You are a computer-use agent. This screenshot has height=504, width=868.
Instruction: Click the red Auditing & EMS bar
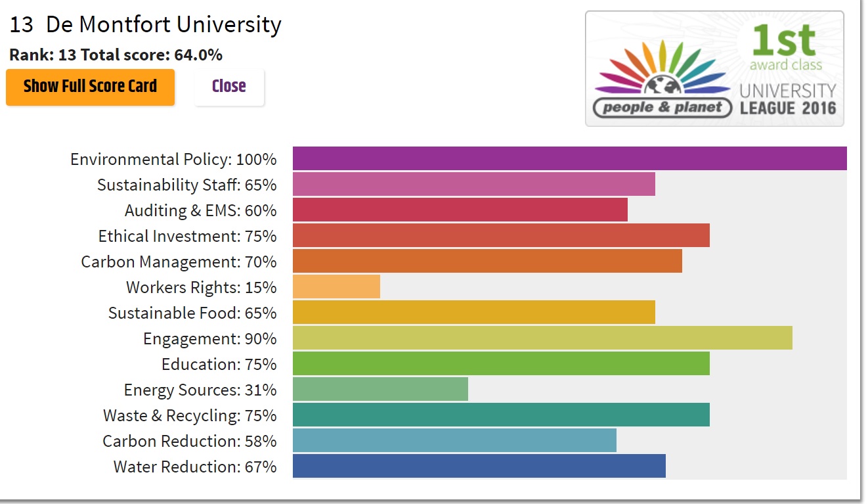click(460, 210)
